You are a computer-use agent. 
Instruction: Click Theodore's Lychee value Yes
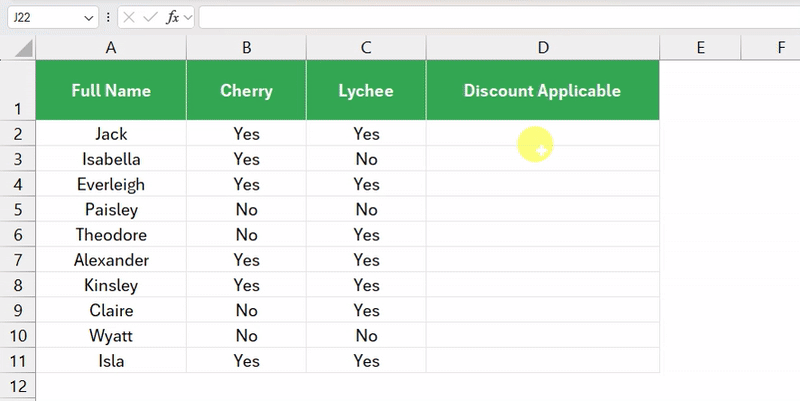click(366, 235)
